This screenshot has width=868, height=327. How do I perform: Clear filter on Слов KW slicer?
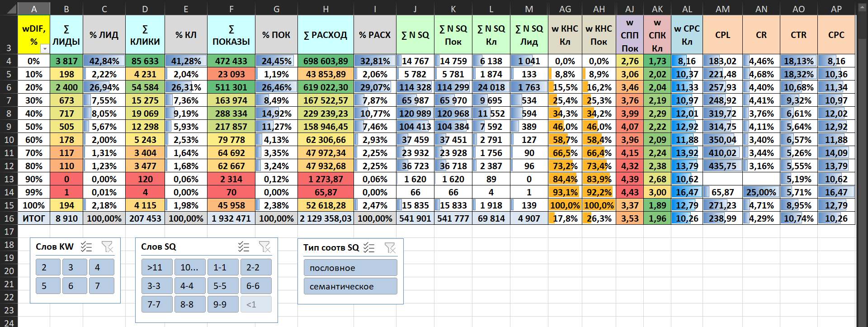coord(107,246)
